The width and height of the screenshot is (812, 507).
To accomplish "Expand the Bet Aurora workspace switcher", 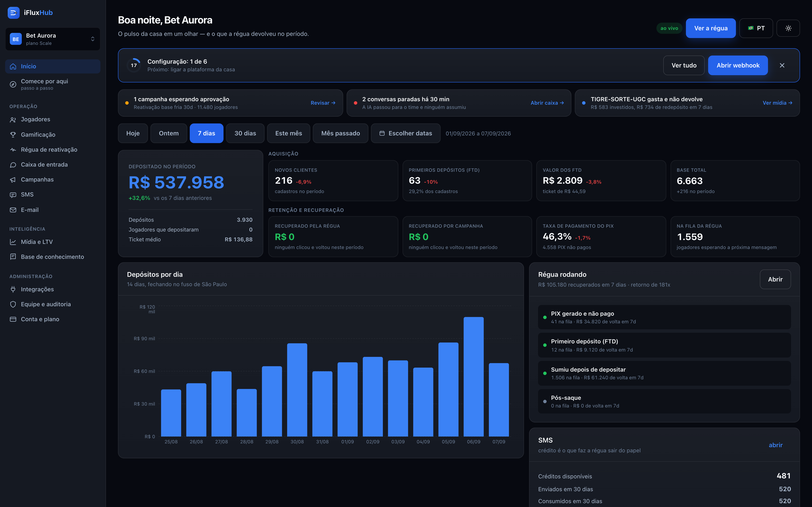I will click(53, 39).
